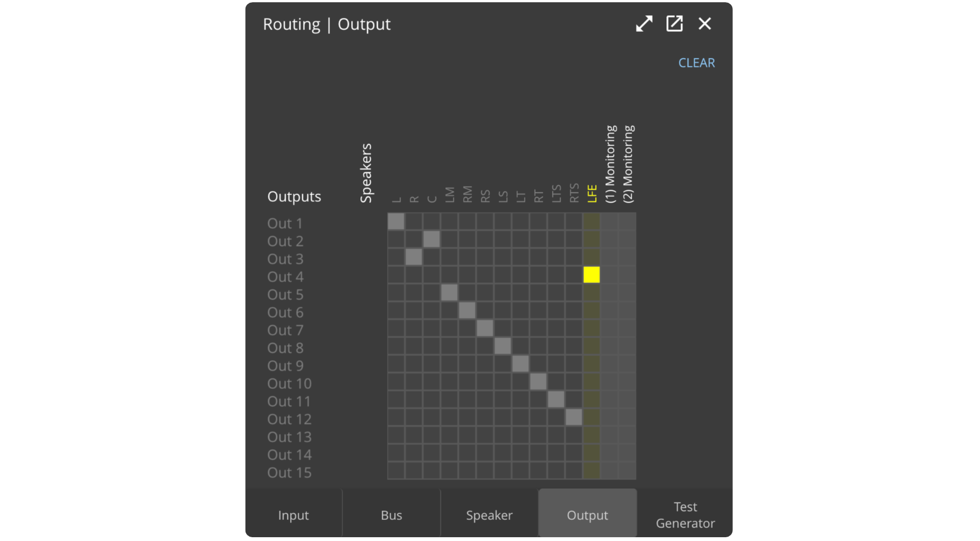Enable LFE routing on Out 13
The image size is (980, 541).
click(x=591, y=435)
